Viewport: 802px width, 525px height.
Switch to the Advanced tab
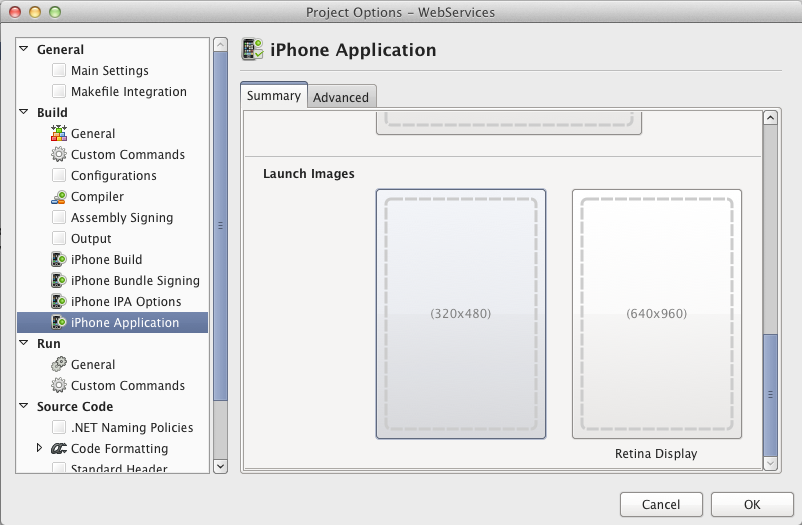tap(341, 97)
